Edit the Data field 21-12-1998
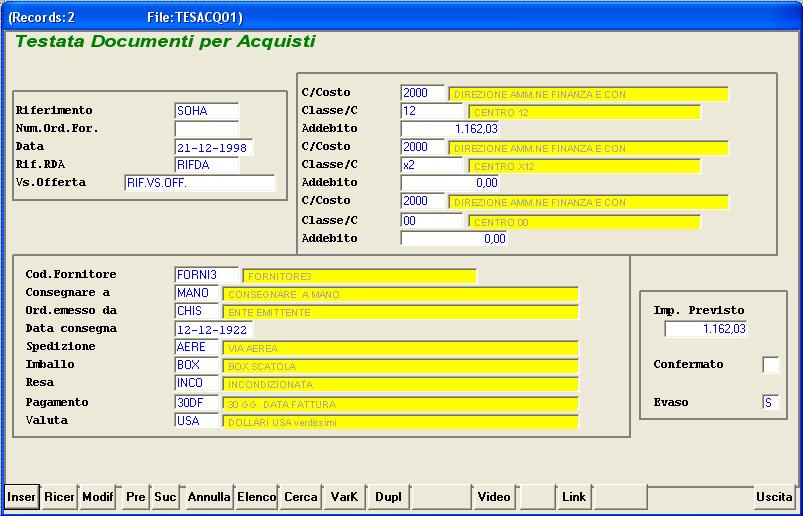The width and height of the screenshot is (803, 516). click(x=214, y=148)
